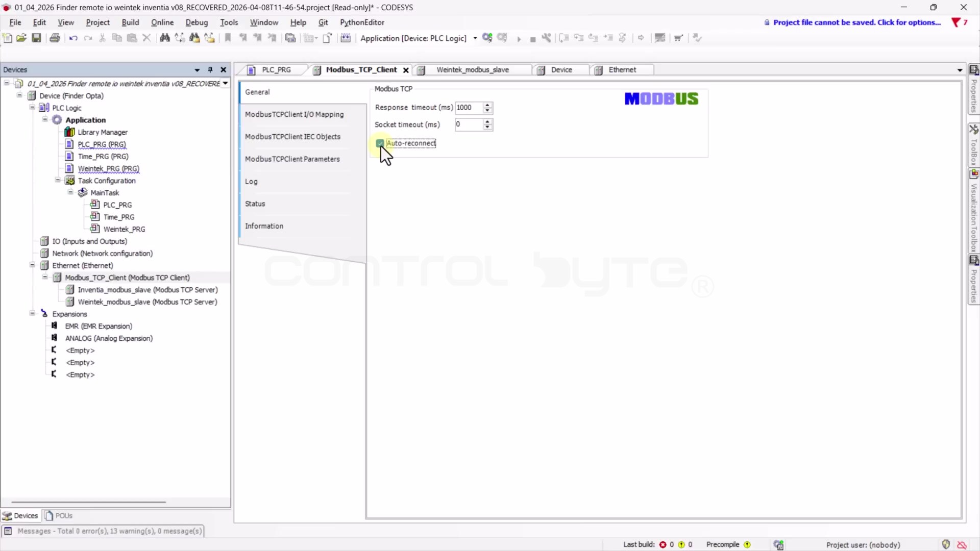Collapse the Task Configuration node
Screen dimensions: 980x551
pos(58,180)
